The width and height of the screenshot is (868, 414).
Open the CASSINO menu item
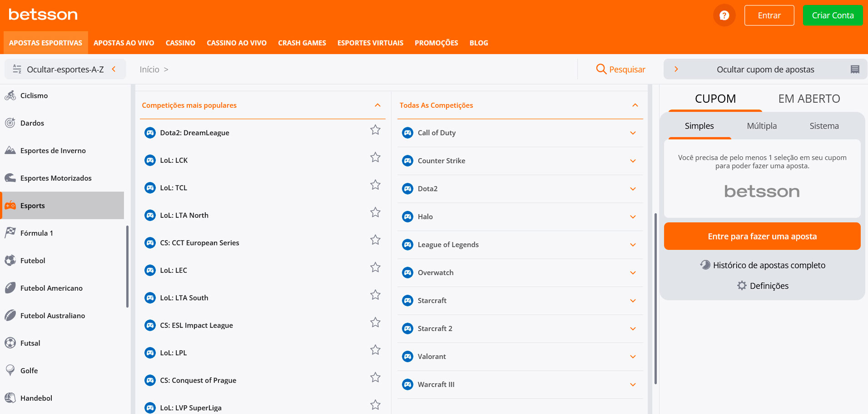point(180,43)
